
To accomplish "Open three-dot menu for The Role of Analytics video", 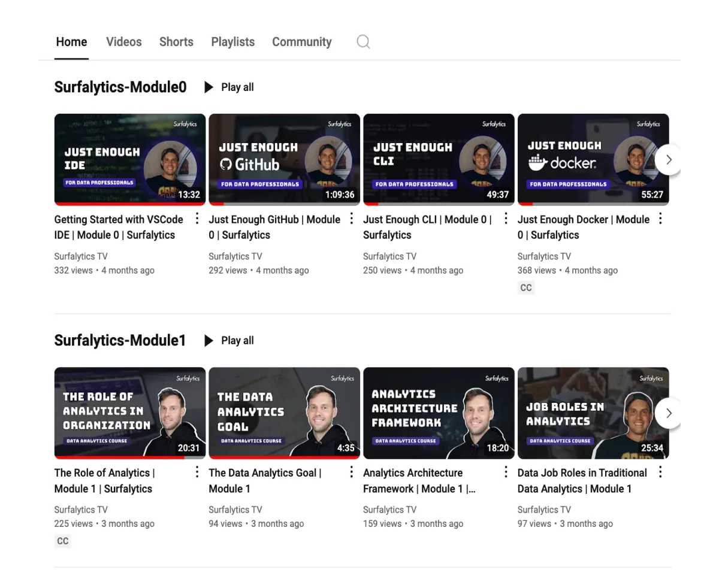I will tap(197, 472).
